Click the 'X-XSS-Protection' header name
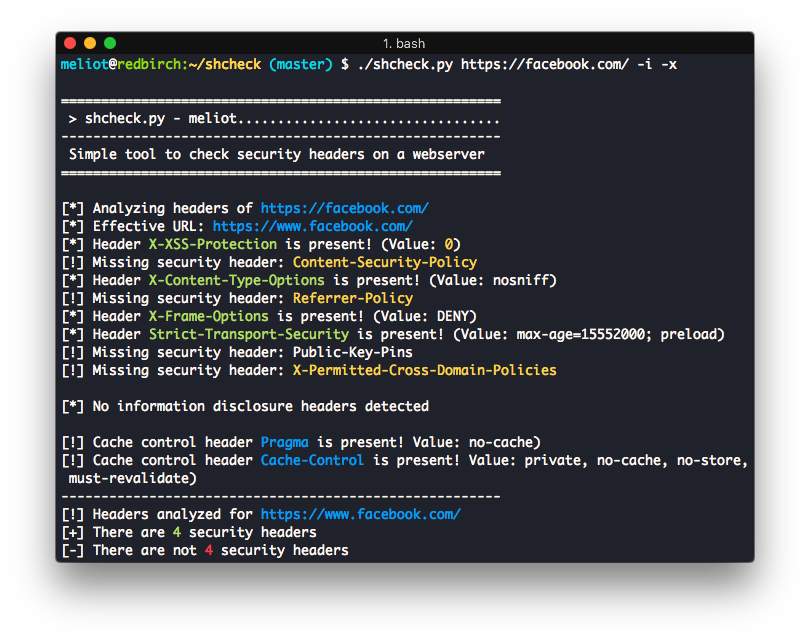Screen dimensions: 810x642 213,244
